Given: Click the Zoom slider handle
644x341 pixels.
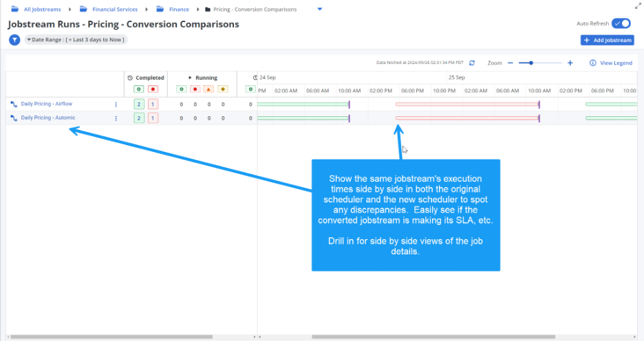Looking at the screenshot, I should 531,63.
